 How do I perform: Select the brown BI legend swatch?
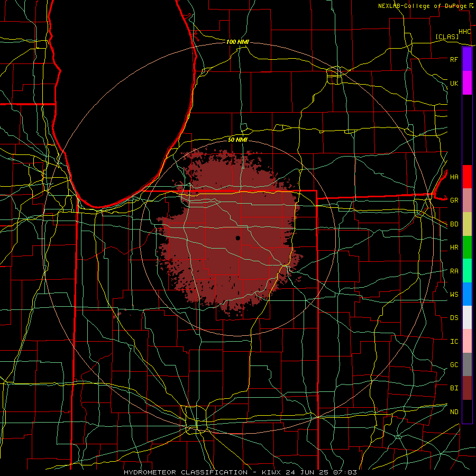click(x=467, y=388)
